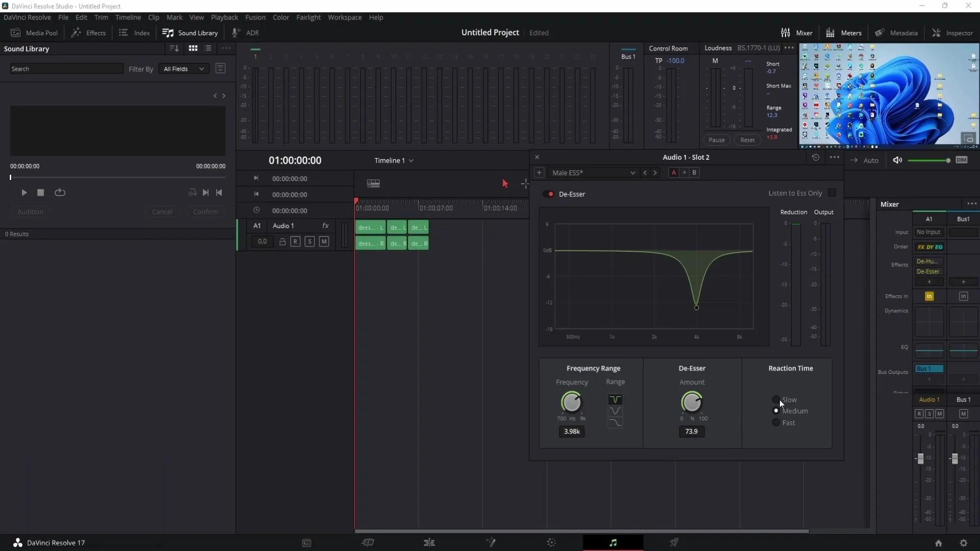Select Fast reaction time radio button
This screenshot has height=551, width=980.
coord(776,422)
